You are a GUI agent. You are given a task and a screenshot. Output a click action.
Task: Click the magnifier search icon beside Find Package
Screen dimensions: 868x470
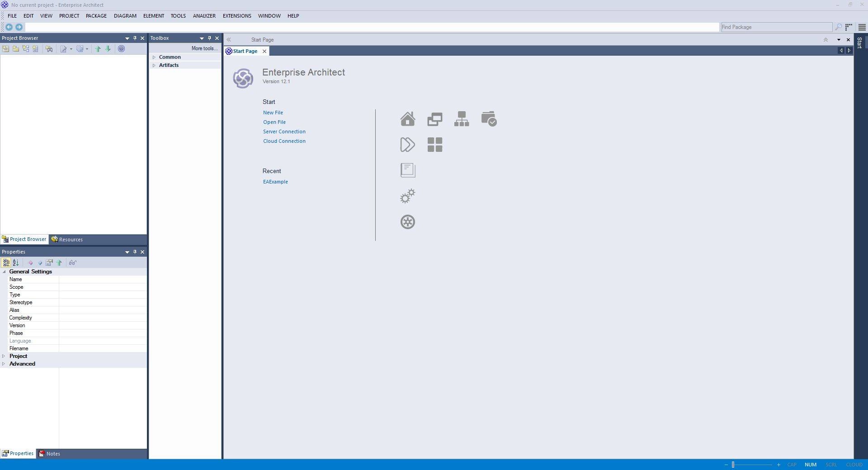point(838,27)
